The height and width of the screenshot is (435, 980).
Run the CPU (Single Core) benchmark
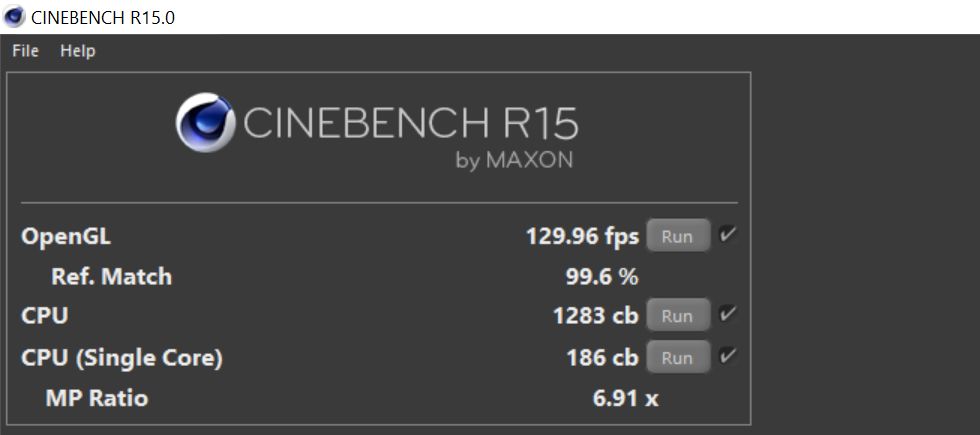point(678,358)
